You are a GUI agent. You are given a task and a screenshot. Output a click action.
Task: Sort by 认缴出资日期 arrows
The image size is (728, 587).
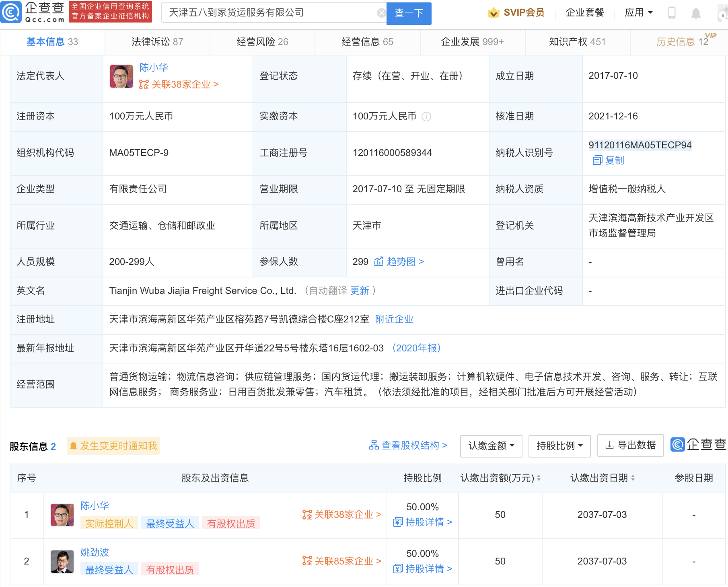[x=633, y=478]
